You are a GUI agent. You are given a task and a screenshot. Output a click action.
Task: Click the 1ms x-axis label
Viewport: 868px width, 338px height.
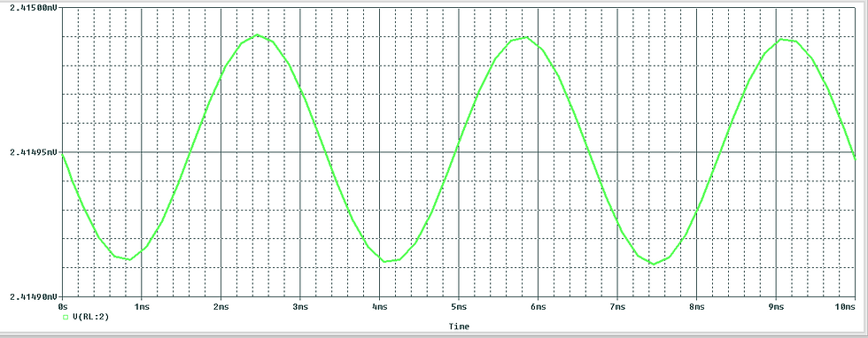[141, 306]
